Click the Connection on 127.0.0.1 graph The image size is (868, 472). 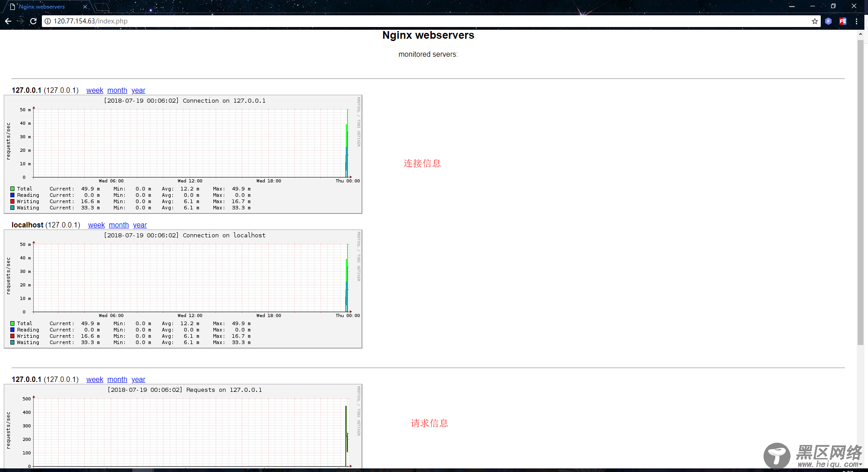(183, 154)
